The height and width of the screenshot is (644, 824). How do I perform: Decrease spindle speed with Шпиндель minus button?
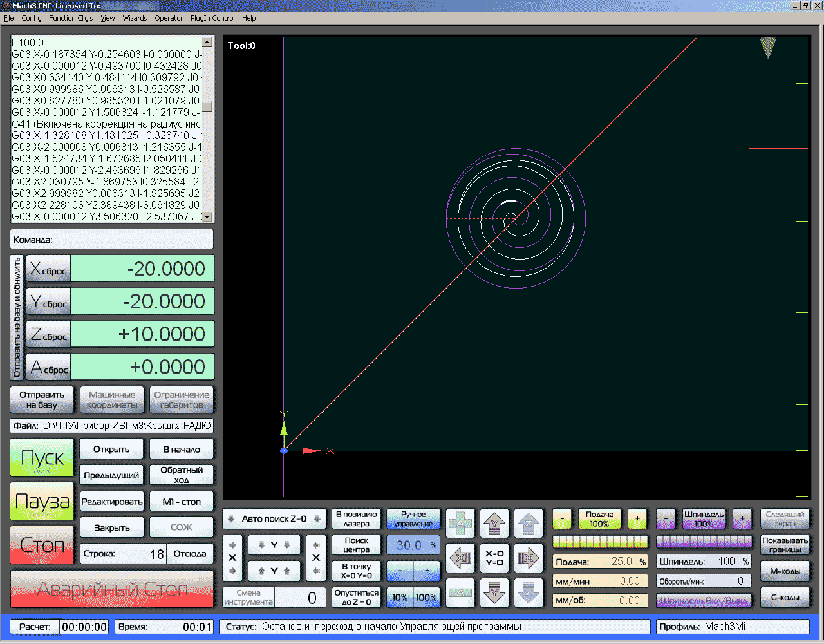(x=666, y=519)
